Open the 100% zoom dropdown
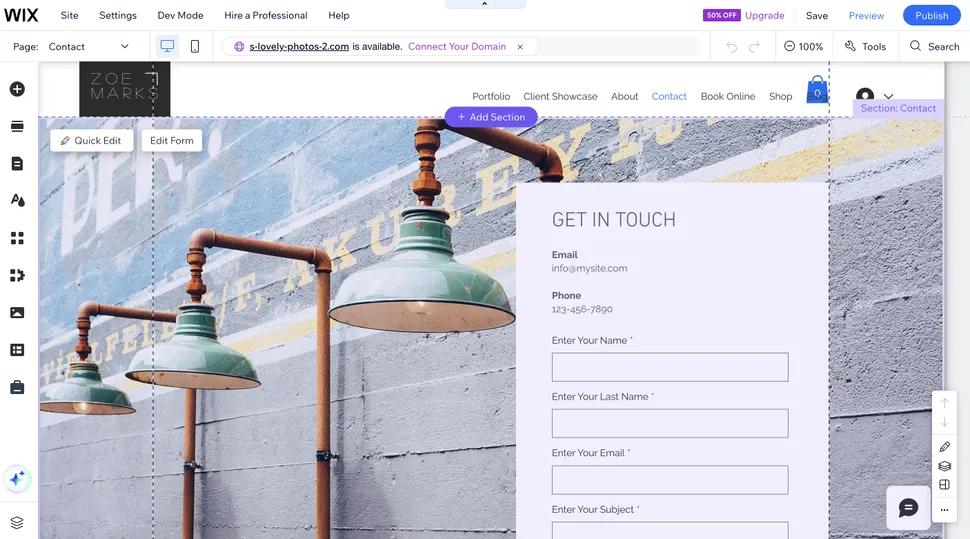The height and width of the screenshot is (539, 970). [x=803, y=46]
